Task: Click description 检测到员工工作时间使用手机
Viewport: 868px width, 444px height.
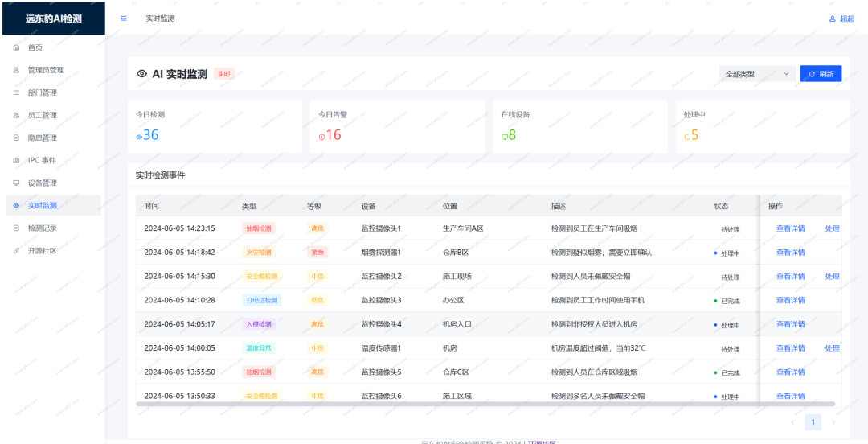Action: pos(598,300)
